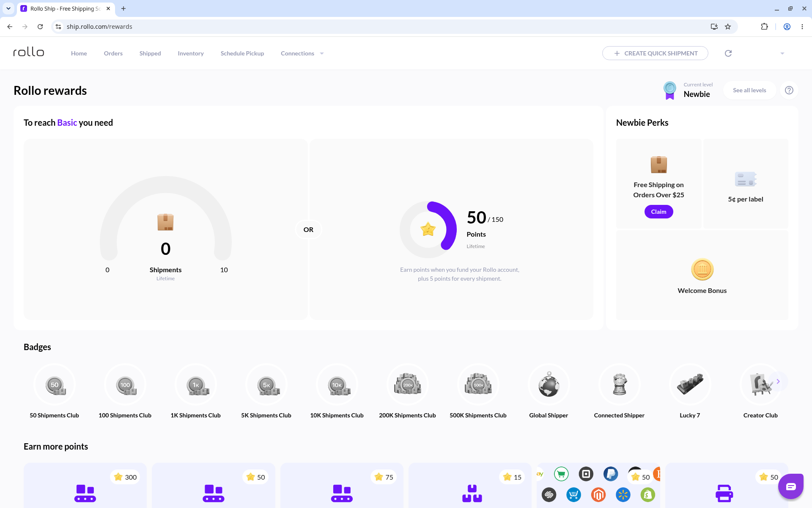Click the shipments progress gauge
Image resolution: width=812 pixels, height=508 pixels.
[166, 218]
